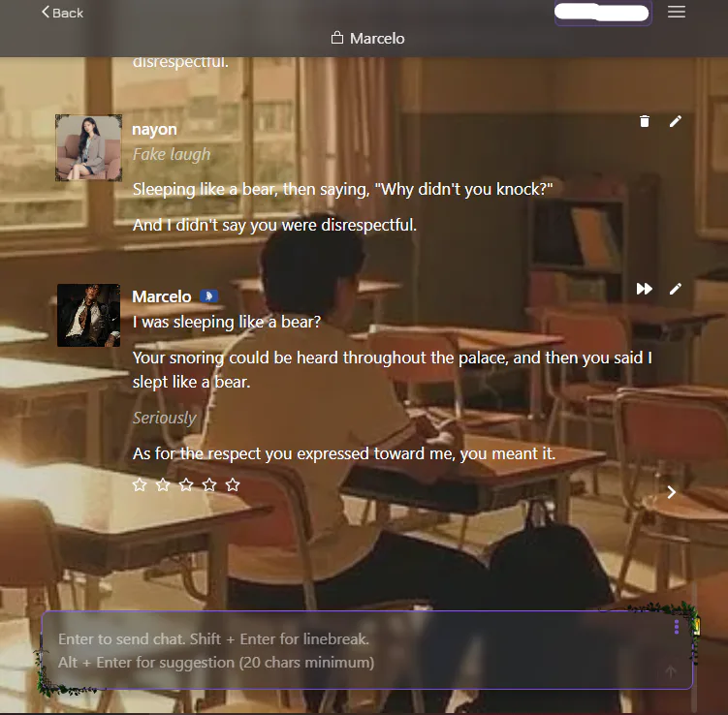This screenshot has width=728, height=715.
Task: Click the Marcelo chat title
Action: click(x=377, y=38)
